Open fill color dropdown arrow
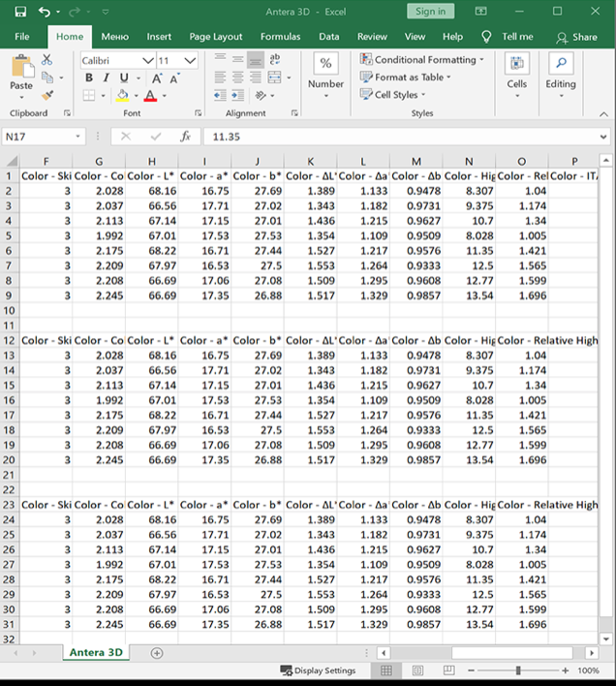Viewport: 616px width, 686px height. tap(136, 95)
